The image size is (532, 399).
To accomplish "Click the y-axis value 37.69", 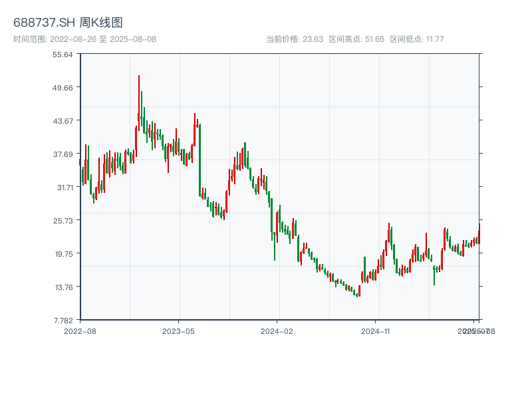I will 63,154.
